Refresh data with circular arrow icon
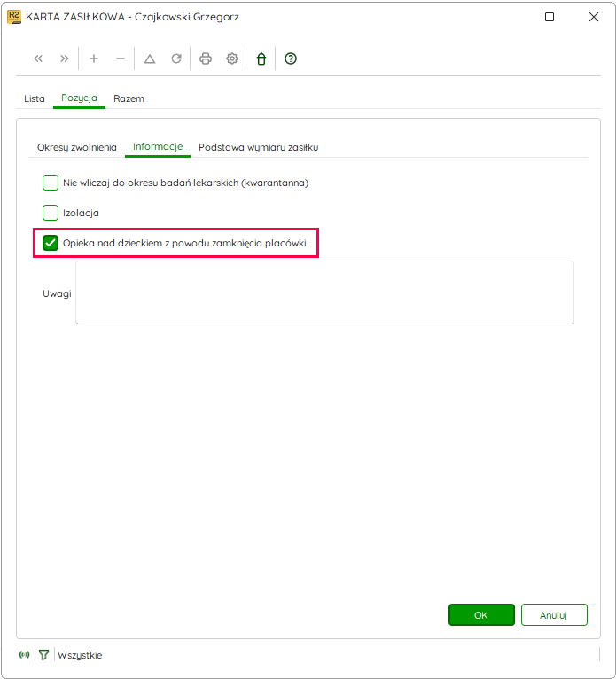The image size is (616, 679). [x=176, y=59]
